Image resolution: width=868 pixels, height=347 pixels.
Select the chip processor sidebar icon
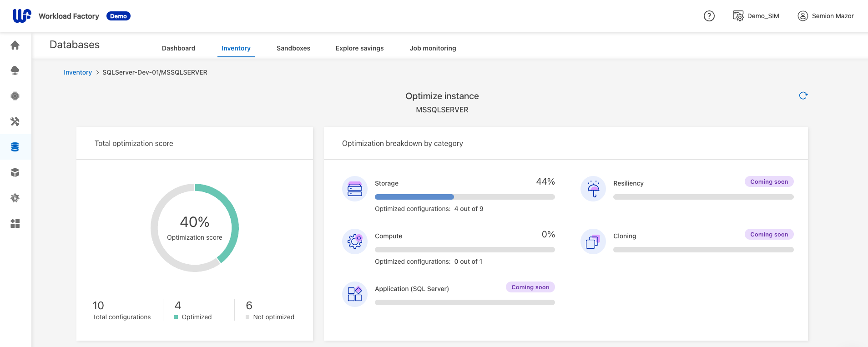click(15, 96)
